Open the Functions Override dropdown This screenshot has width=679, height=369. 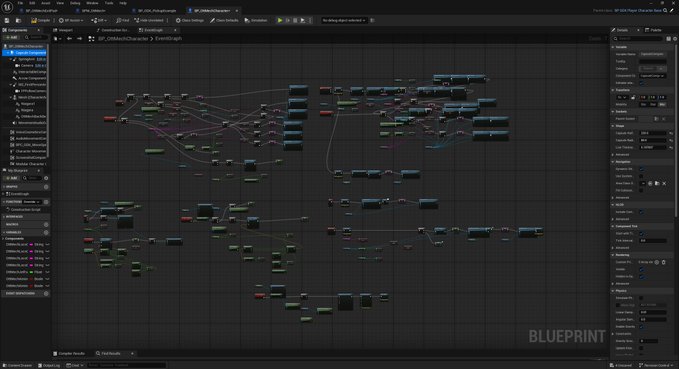pyautogui.click(x=32, y=202)
